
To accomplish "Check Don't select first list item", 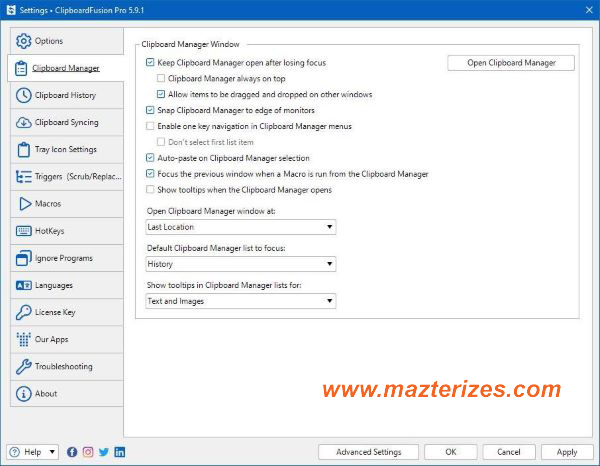I will (x=161, y=142).
